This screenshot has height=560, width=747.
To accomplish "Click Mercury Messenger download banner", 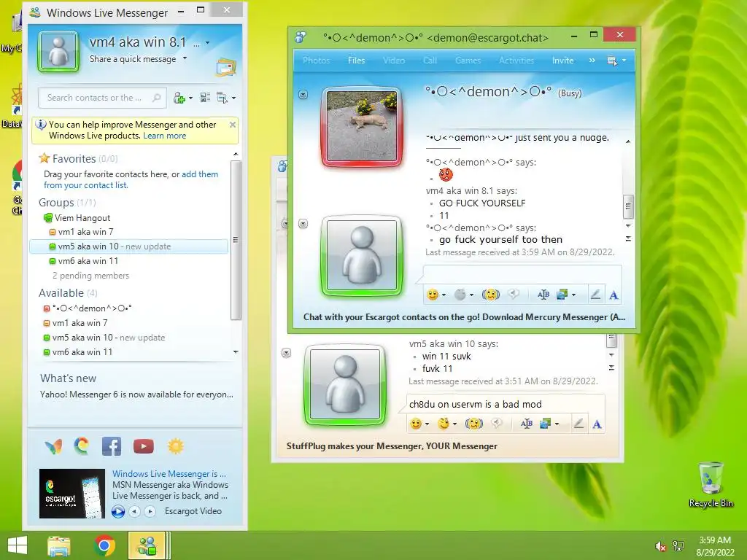I will [464, 317].
